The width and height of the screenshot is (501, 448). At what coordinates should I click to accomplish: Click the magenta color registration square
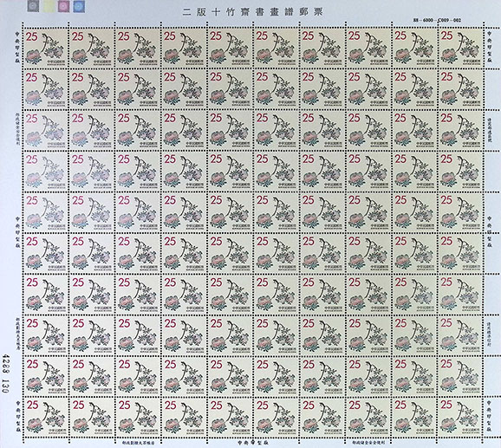click(x=64, y=6)
